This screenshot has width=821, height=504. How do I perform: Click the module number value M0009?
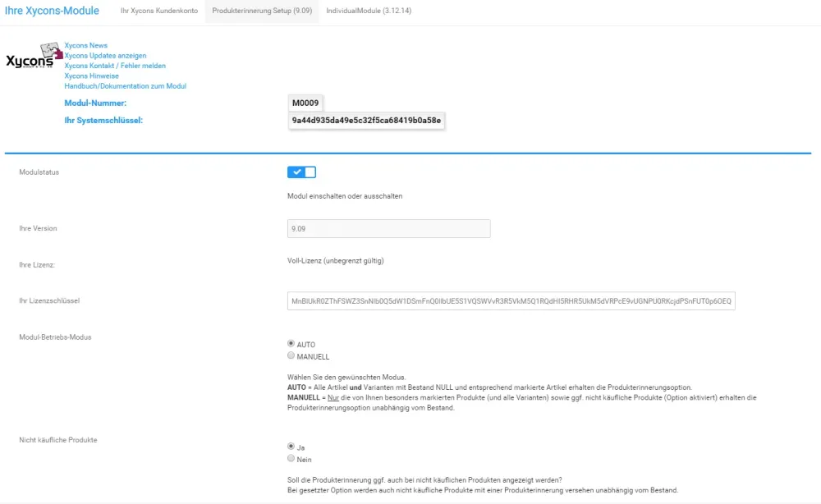(x=305, y=103)
